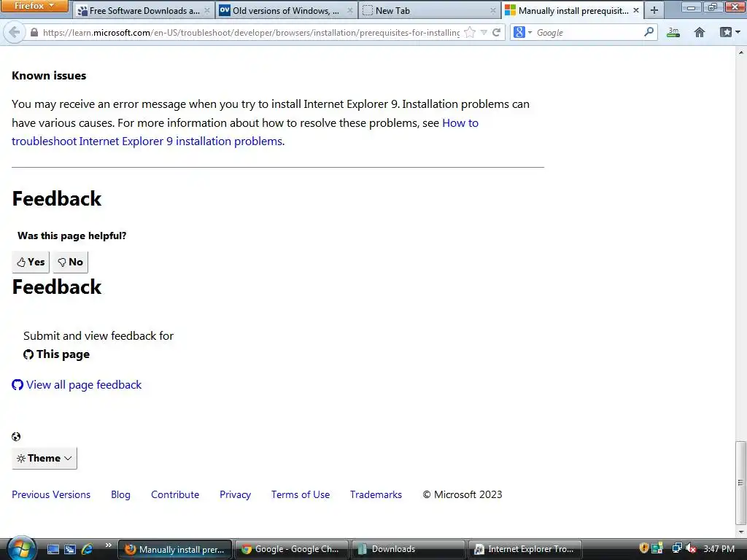Vote Yes for page helpful

(31, 262)
